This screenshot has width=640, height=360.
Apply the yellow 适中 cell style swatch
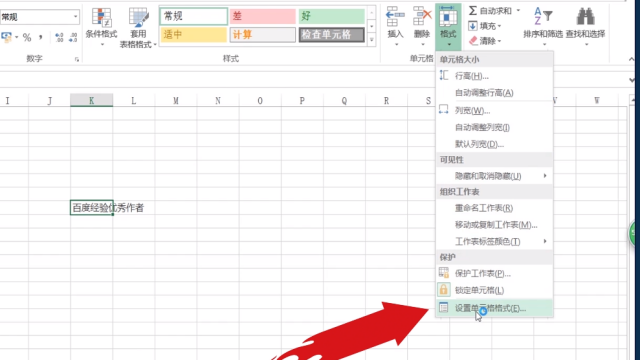pyautogui.click(x=193, y=35)
